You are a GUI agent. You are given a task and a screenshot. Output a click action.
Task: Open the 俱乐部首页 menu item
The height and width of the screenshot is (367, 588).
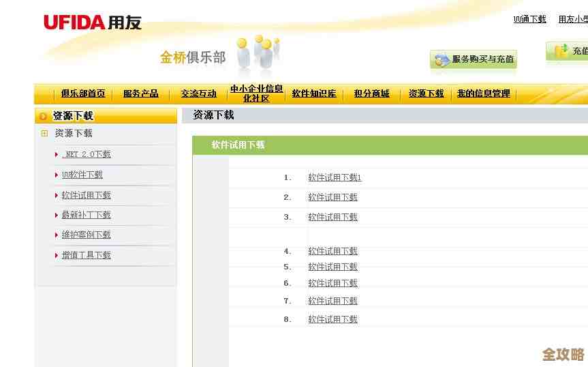pyautogui.click(x=83, y=93)
